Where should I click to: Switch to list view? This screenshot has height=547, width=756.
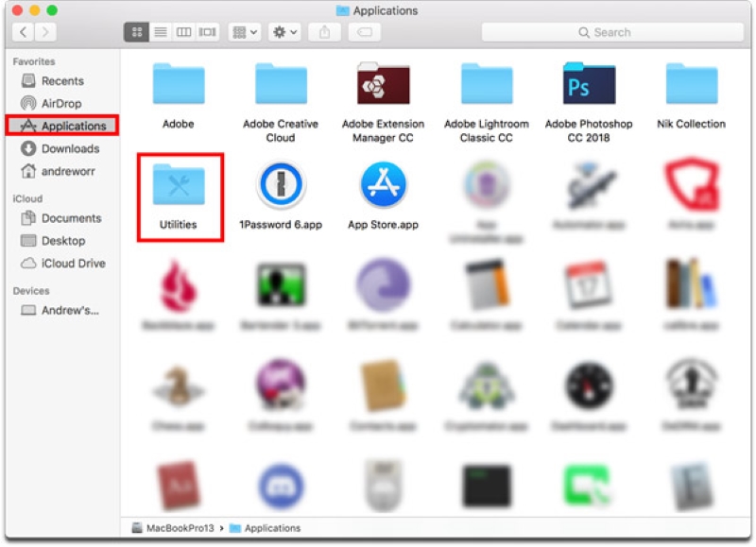tap(161, 32)
